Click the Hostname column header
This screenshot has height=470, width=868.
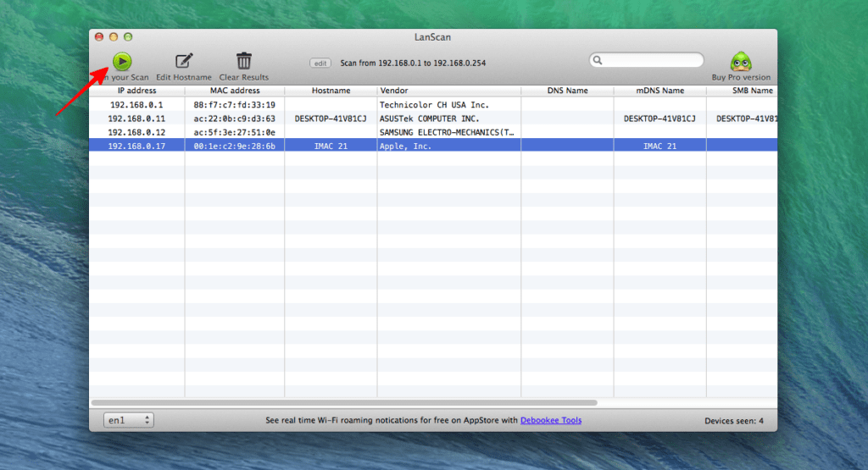331,91
